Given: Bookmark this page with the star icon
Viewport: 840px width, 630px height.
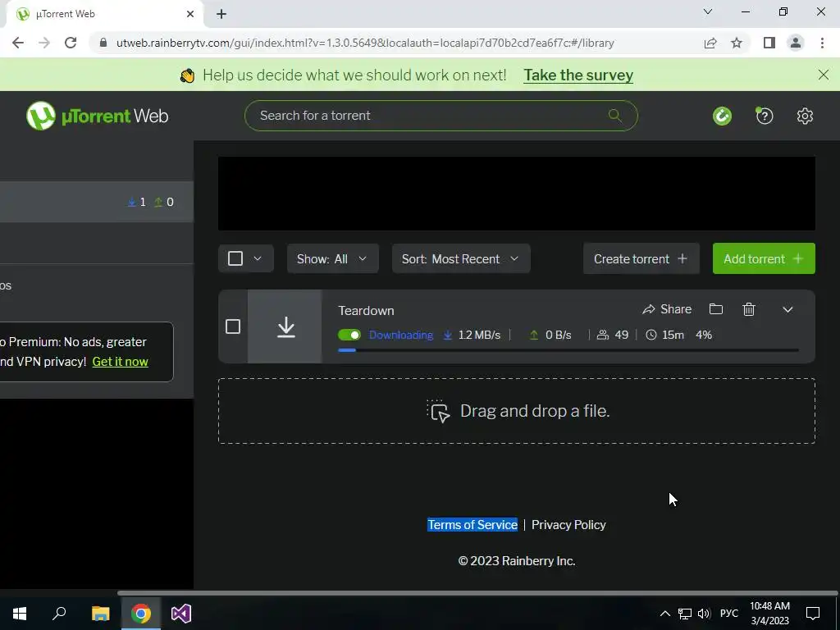Looking at the screenshot, I should click(x=737, y=43).
